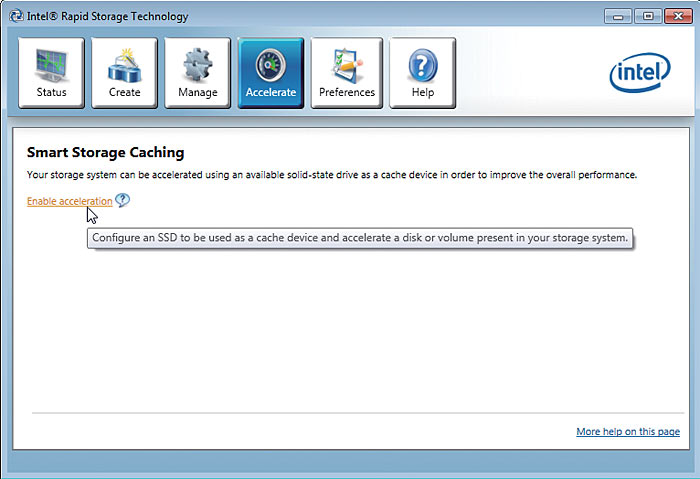This screenshot has width=700, height=479.
Task: Select the Accelerate gauge icon
Action: tap(271, 73)
